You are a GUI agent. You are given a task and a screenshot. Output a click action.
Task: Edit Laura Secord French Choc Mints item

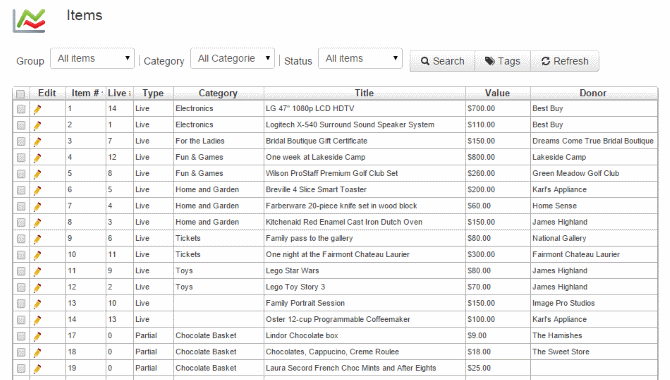click(37, 369)
